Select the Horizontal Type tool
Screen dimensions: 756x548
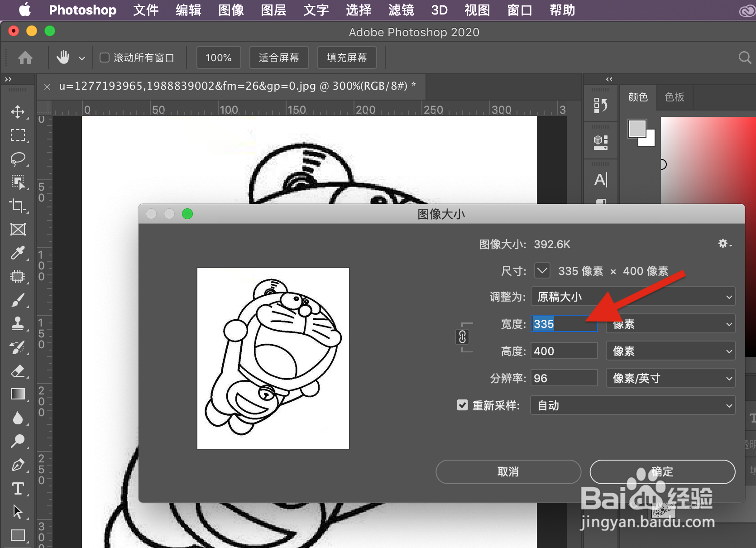coord(18,488)
